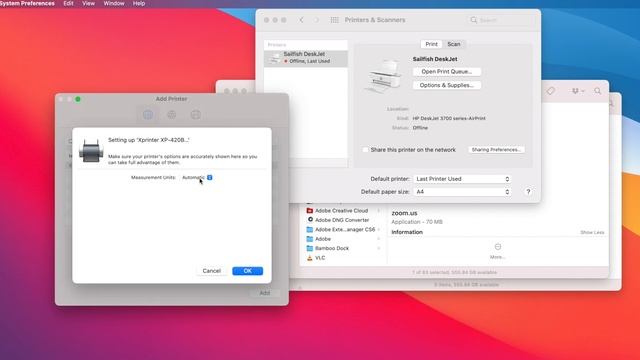Click the Finder search magnifier icon
The height and width of the screenshot is (360, 640).
point(598,91)
